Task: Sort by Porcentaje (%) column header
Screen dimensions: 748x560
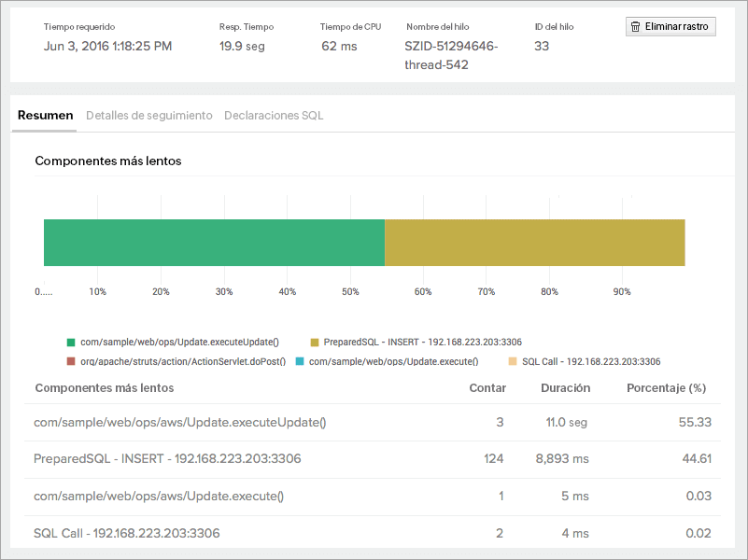Action: click(666, 388)
